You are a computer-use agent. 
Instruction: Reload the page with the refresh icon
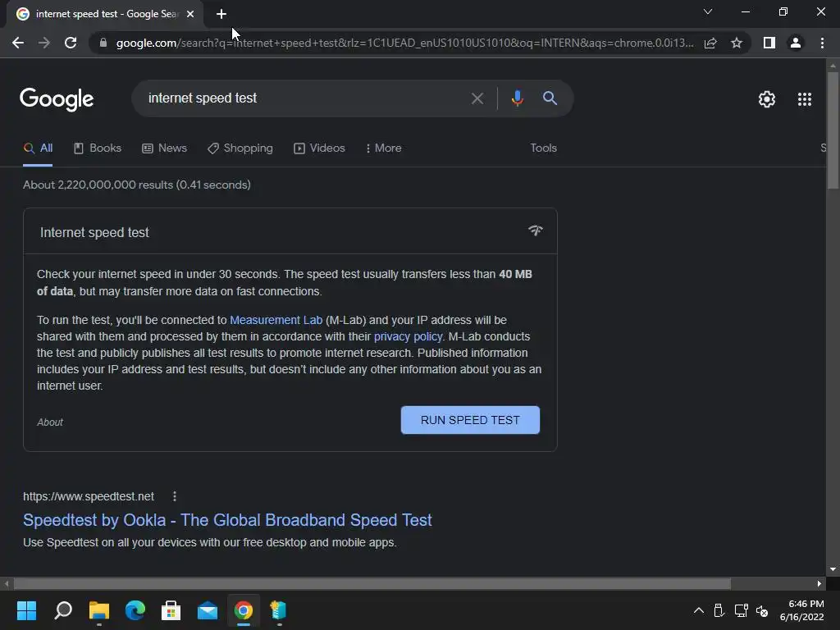[x=71, y=43]
